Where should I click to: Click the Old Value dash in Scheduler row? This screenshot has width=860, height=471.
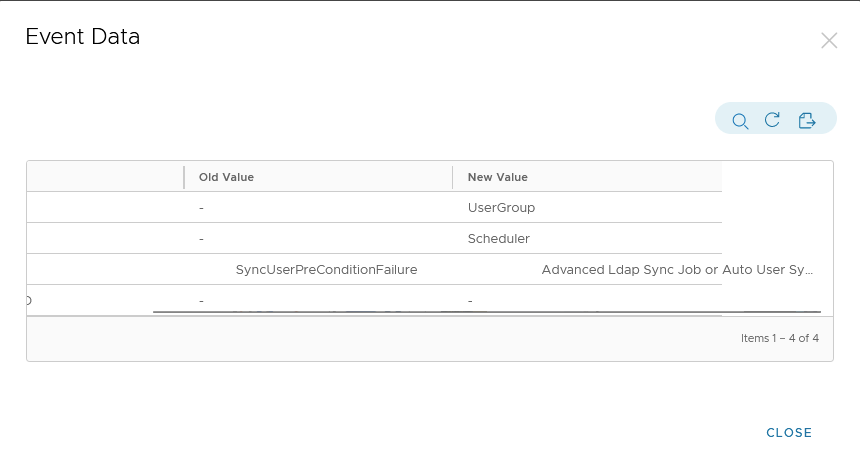[x=202, y=239]
